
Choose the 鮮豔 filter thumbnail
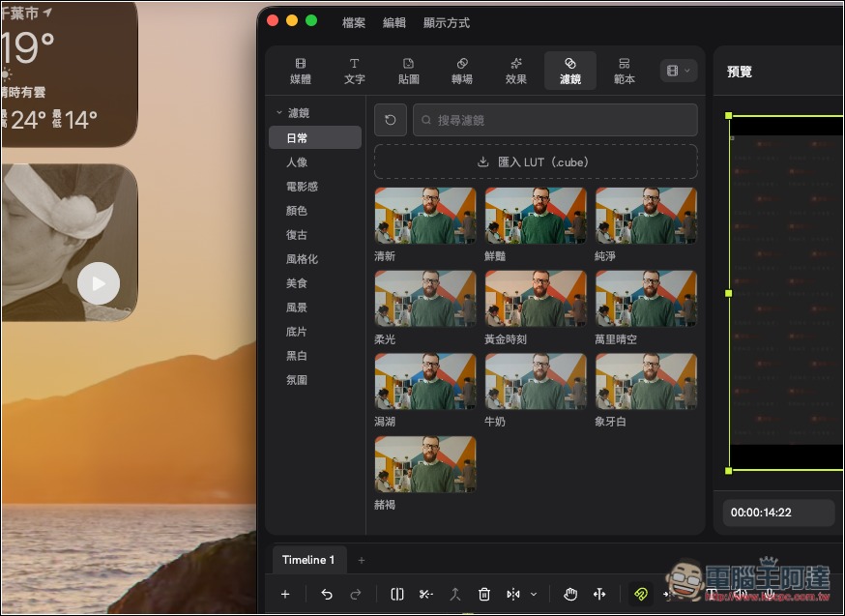(x=536, y=216)
